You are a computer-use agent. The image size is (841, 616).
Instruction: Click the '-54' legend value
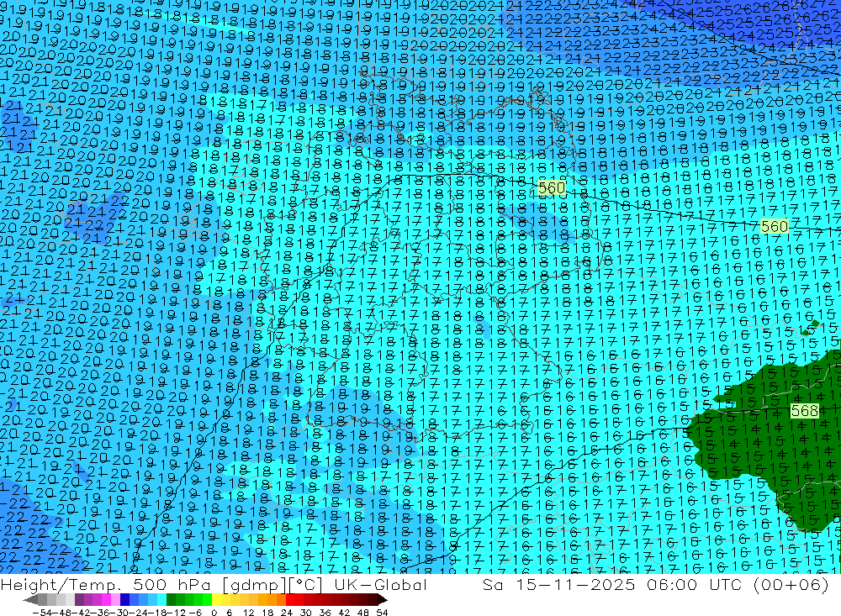click(42, 613)
